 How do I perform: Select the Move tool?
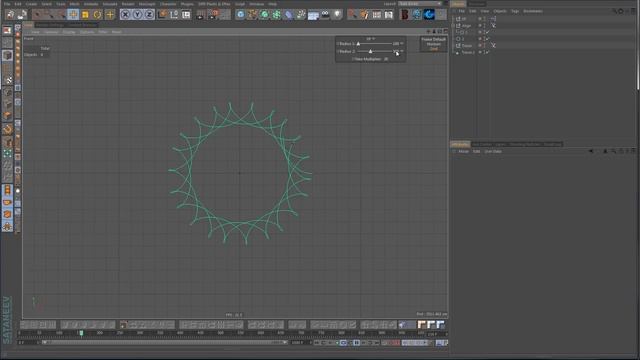tap(73, 15)
